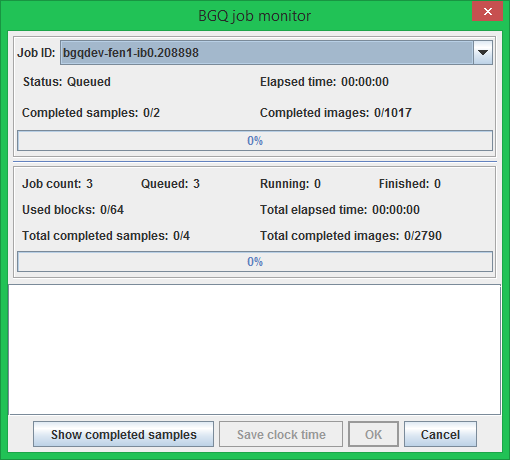Click the OK button
Viewport: 510px width, 460px height.
373,434
